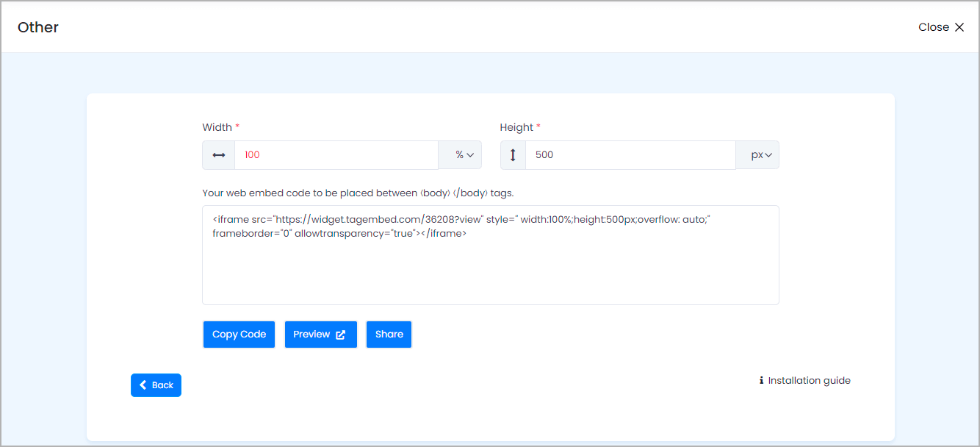
Task: Click the 'Width *' field label
Action: tap(221, 127)
